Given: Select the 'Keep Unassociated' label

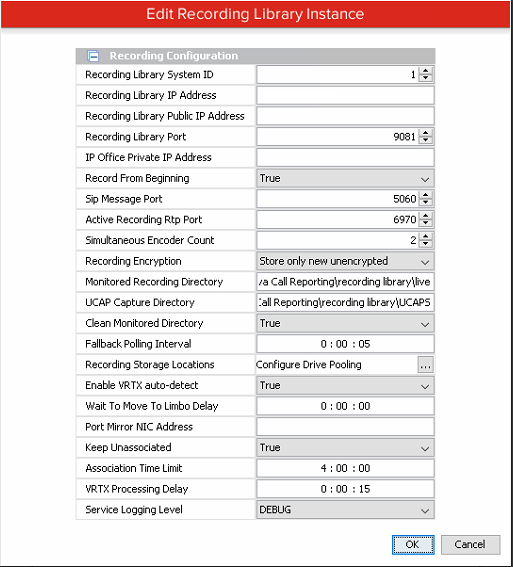Looking at the screenshot, I should coord(128,448).
